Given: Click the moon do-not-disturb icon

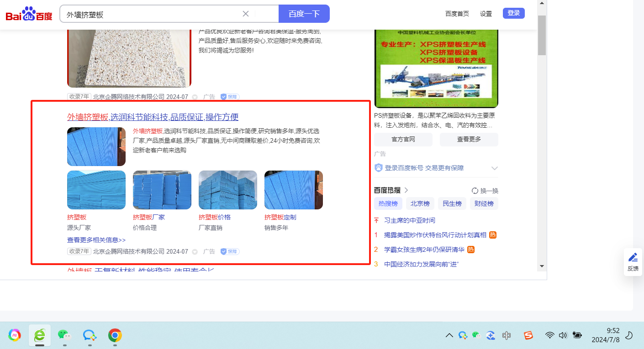Looking at the screenshot, I should pyautogui.click(x=629, y=335).
